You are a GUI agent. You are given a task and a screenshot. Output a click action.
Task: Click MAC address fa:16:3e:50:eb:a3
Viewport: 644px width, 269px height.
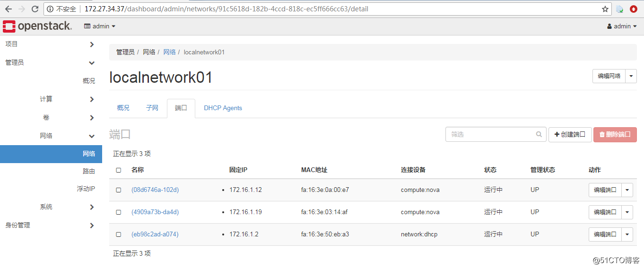pyautogui.click(x=325, y=234)
